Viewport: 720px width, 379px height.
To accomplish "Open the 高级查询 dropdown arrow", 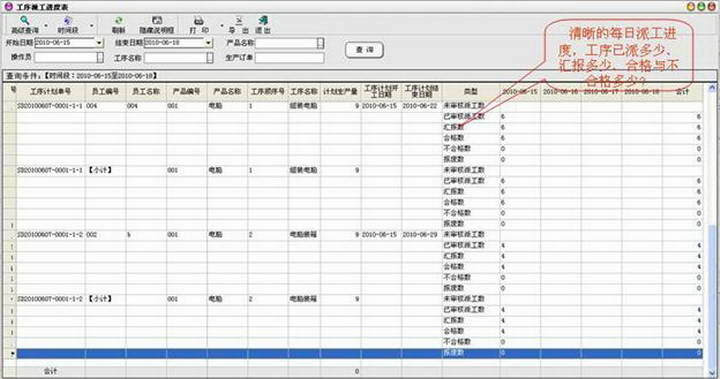I will [x=45, y=26].
